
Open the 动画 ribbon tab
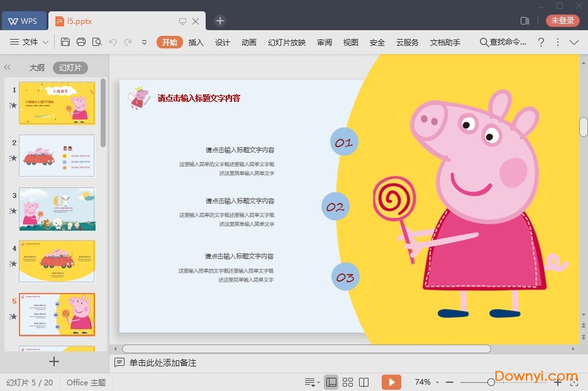click(x=249, y=42)
